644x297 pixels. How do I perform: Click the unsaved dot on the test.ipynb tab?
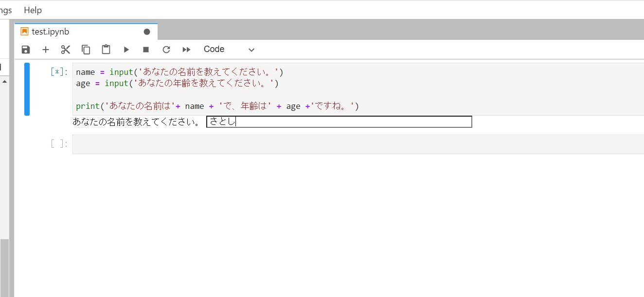147,32
